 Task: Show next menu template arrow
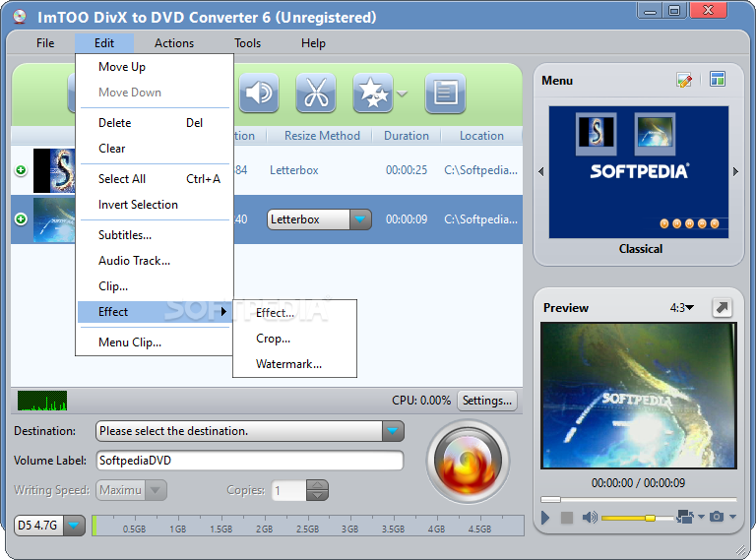(x=735, y=171)
